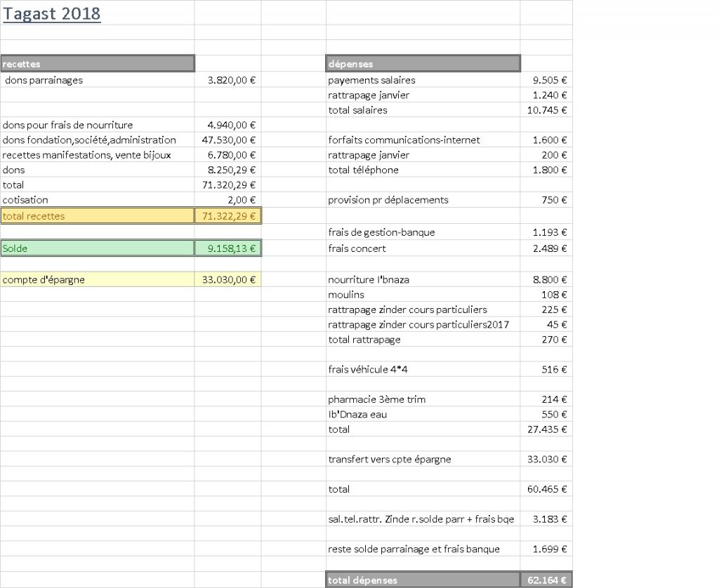Image resolution: width=719 pixels, height=588 pixels.
Task: Click 'dons fondation,société,administration' row label
Action: point(89,140)
